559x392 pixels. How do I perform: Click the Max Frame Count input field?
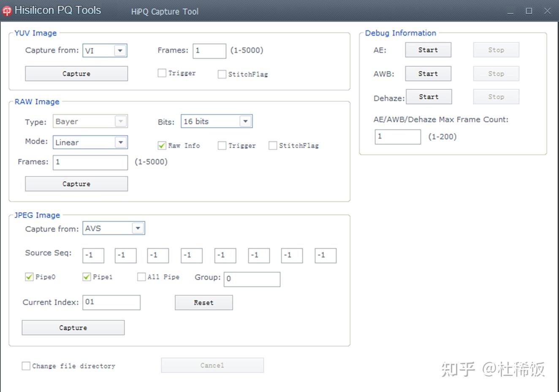tap(398, 137)
